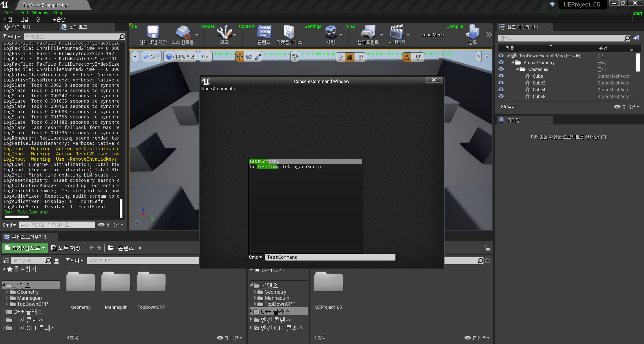Switch to the Output Log tab

(x=78, y=27)
